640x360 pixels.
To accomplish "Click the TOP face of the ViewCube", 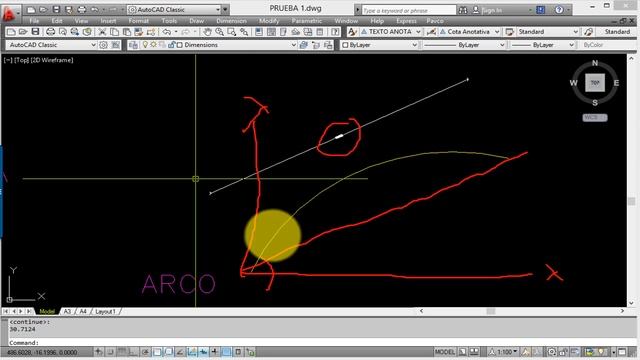I will tap(595, 83).
